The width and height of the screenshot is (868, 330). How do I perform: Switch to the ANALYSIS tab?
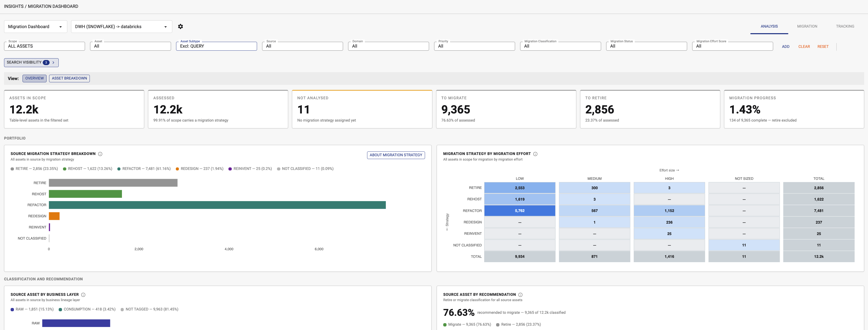click(769, 26)
